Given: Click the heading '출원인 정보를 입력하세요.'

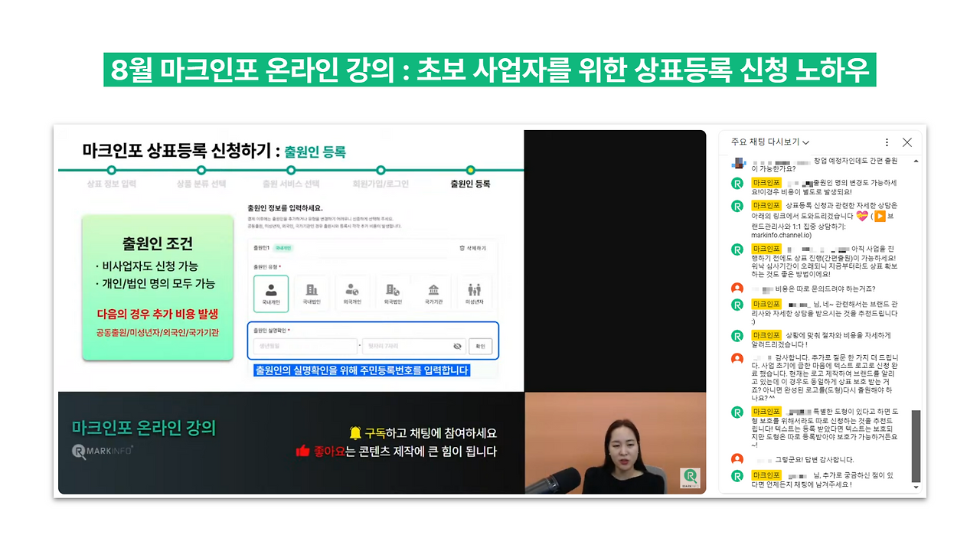Looking at the screenshot, I should pyautogui.click(x=286, y=208).
